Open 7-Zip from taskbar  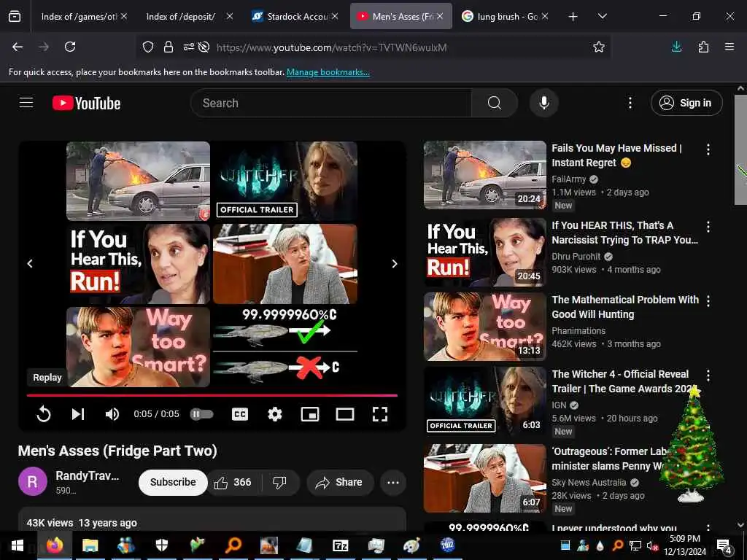coord(340,545)
